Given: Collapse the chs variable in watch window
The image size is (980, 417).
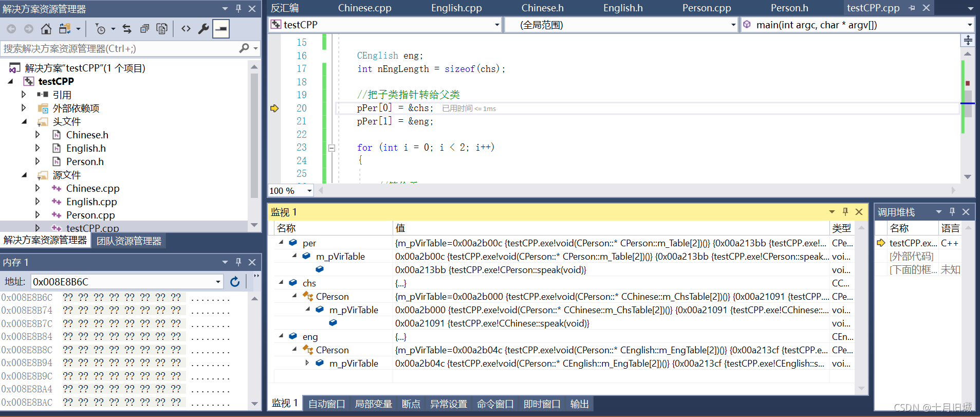Looking at the screenshot, I should (x=281, y=282).
